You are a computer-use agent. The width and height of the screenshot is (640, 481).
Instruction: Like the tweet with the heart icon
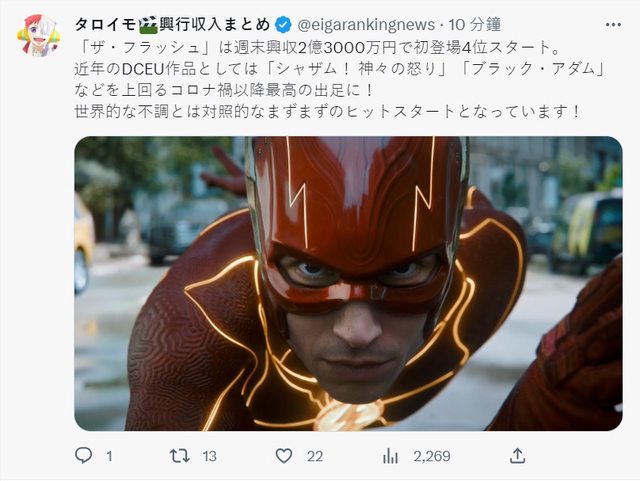[284, 456]
